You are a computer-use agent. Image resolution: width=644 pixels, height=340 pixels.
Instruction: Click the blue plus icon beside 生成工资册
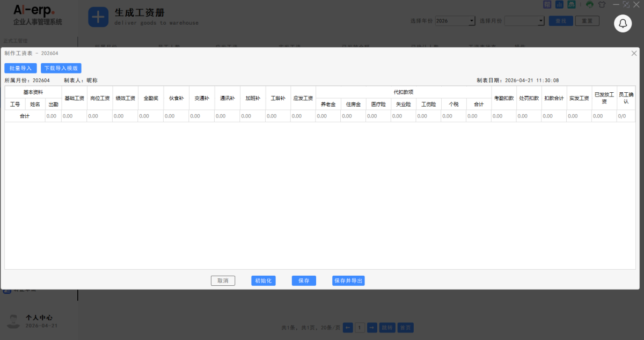[x=98, y=17]
